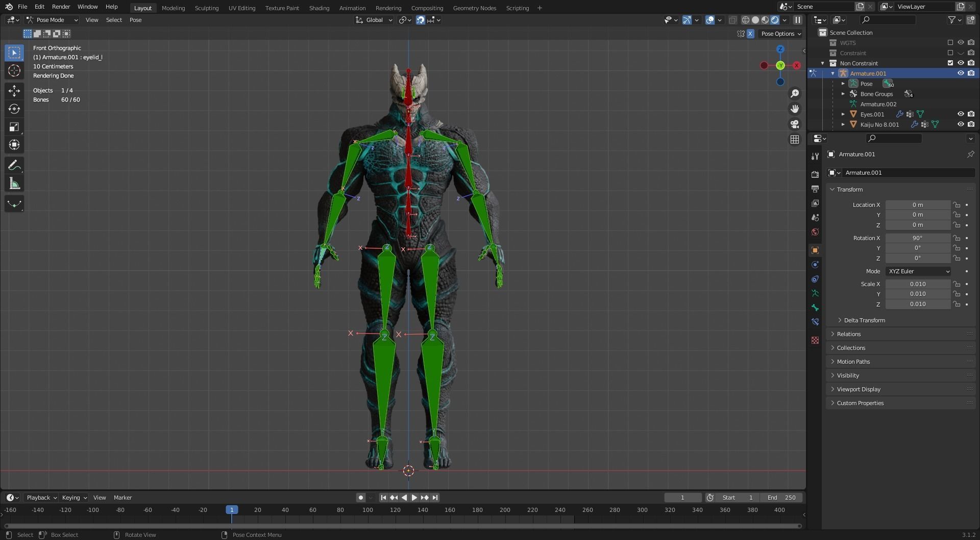Open the Render properties tab

pyautogui.click(x=815, y=175)
